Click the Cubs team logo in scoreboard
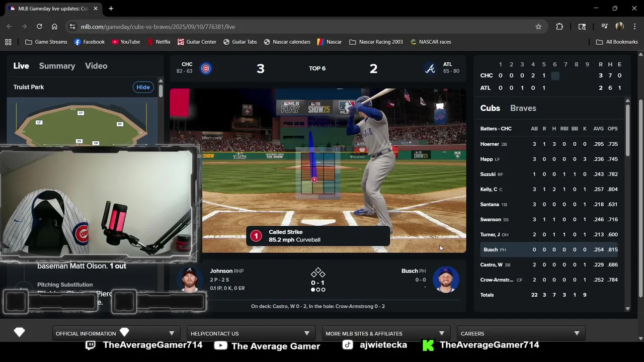Viewport: 644px width, 362px height. pyautogui.click(x=206, y=68)
